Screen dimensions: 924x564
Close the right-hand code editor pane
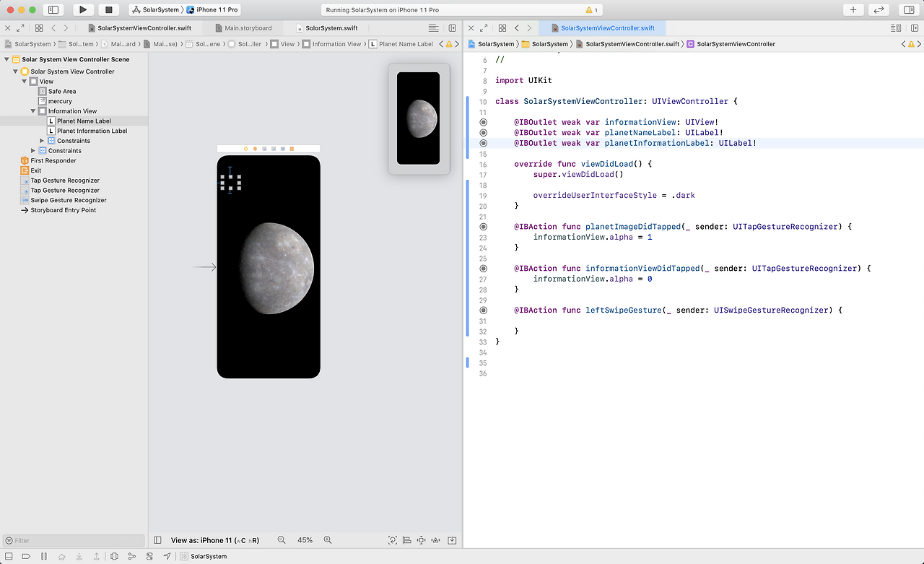471,28
